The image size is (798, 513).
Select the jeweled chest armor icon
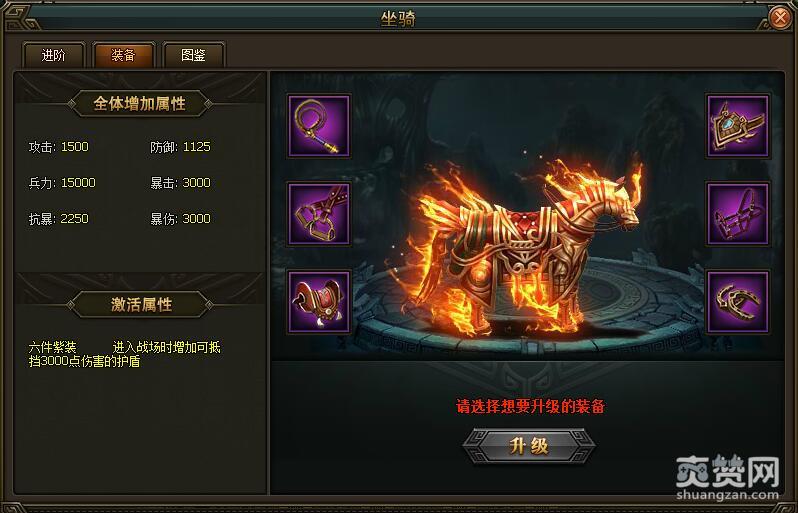pos(737,125)
